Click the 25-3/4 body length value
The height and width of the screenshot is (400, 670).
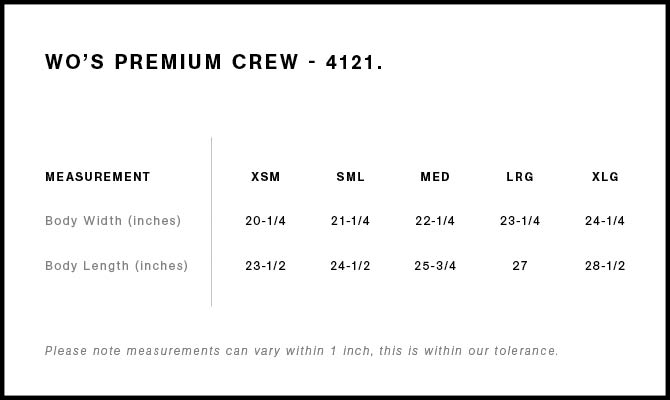[x=435, y=266]
